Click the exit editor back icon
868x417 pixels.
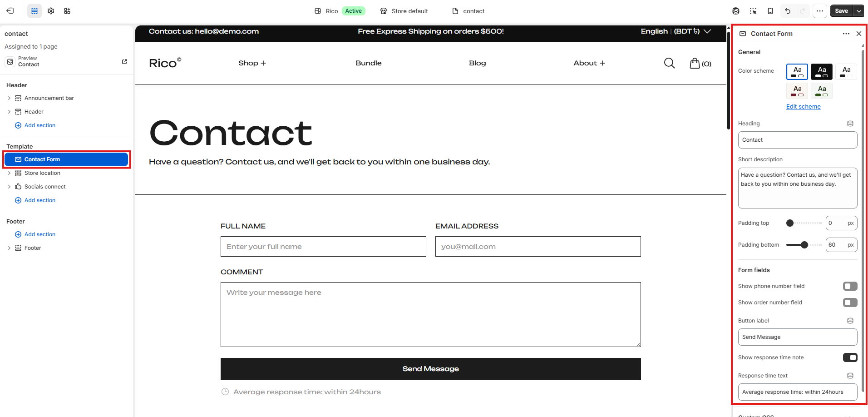pos(10,11)
